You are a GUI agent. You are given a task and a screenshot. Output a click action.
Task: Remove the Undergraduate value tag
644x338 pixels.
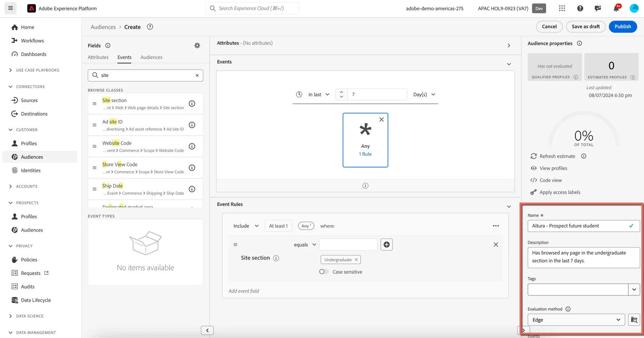[x=356, y=260]
